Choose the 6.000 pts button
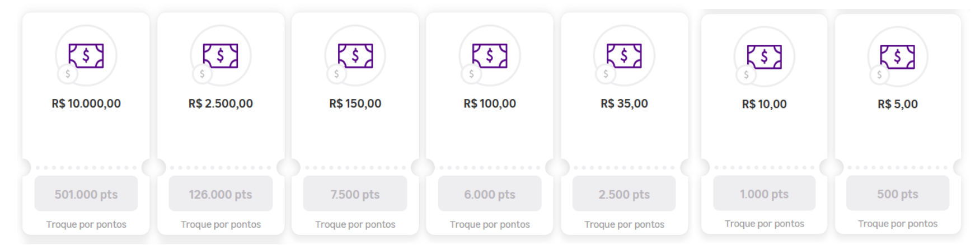980x245 pixels. (490, 194)
